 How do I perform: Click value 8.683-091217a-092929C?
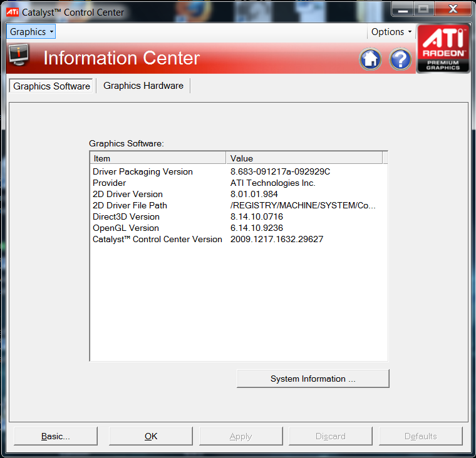280,171
